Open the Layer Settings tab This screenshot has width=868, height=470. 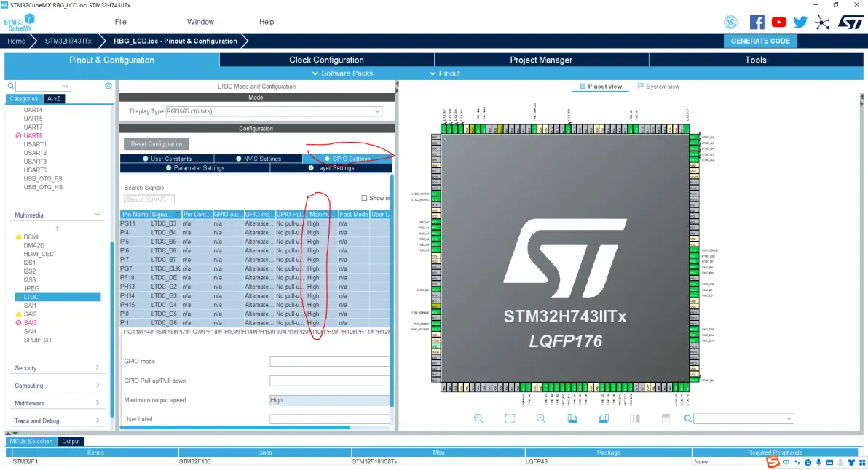[331, 167]
